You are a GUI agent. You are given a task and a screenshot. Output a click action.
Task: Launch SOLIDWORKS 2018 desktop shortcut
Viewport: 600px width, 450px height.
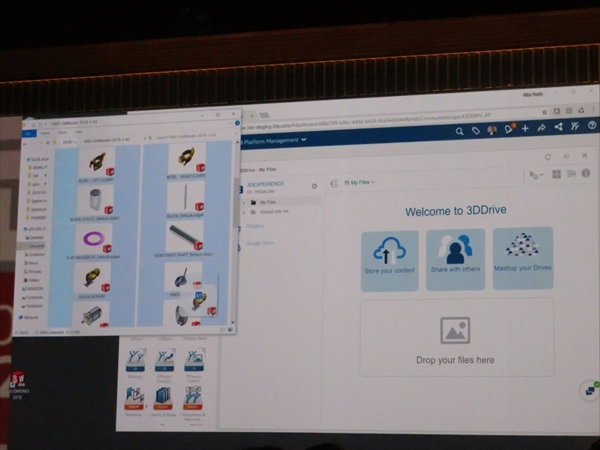18,385
